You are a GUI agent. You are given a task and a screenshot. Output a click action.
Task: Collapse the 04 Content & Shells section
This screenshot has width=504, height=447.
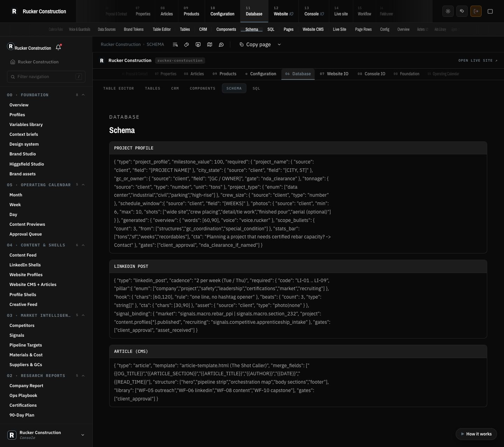point(83,245)
